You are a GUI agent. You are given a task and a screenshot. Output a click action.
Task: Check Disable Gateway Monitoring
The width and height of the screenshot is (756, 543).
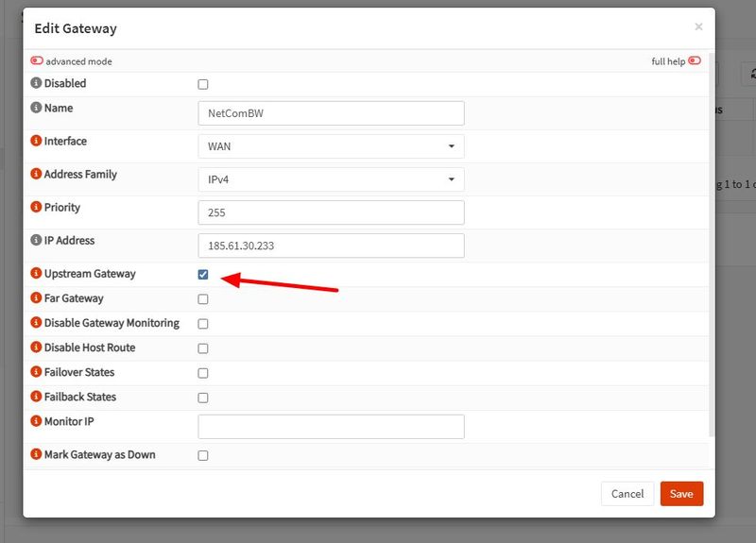coord(203,324)
